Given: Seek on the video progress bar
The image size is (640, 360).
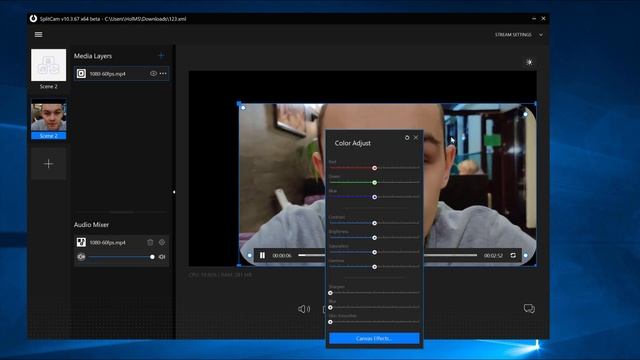Looking at the screenshot, I should tap(387, 255).
